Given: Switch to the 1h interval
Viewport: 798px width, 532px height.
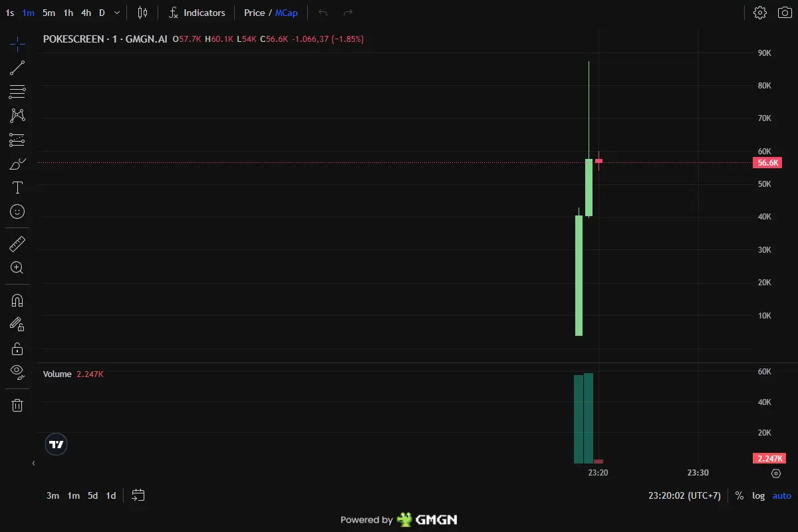Looking at the screenshot, I should (68, 13).
